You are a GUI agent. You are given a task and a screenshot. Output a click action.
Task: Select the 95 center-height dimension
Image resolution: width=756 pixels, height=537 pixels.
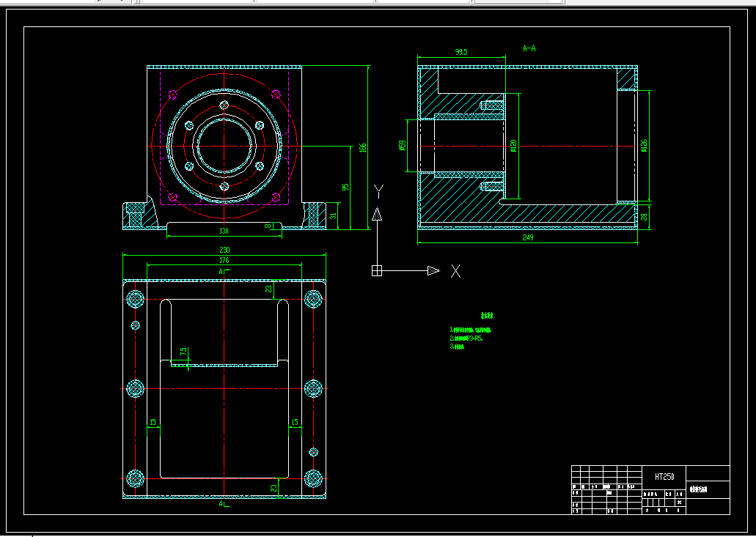click(345, 187)
